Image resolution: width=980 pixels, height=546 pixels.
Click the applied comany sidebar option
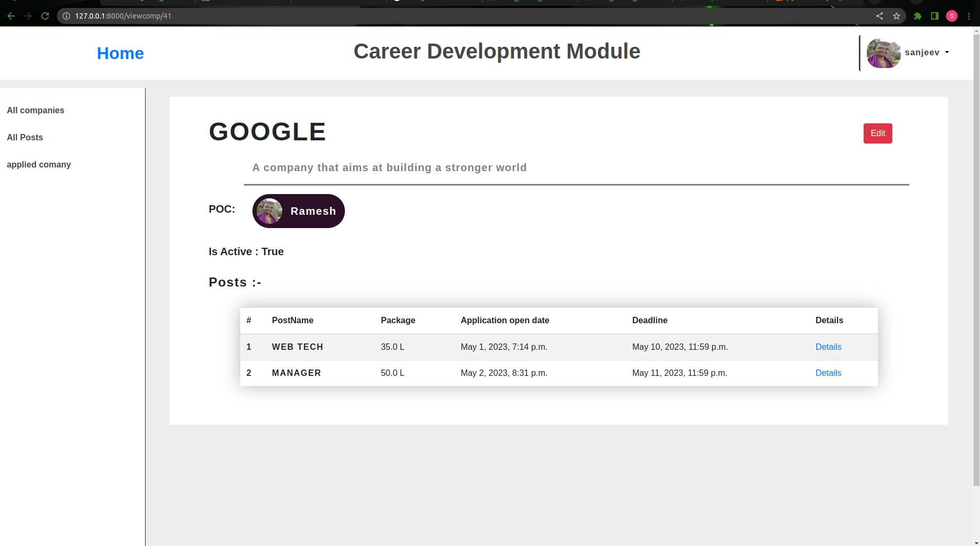[39, 164]
